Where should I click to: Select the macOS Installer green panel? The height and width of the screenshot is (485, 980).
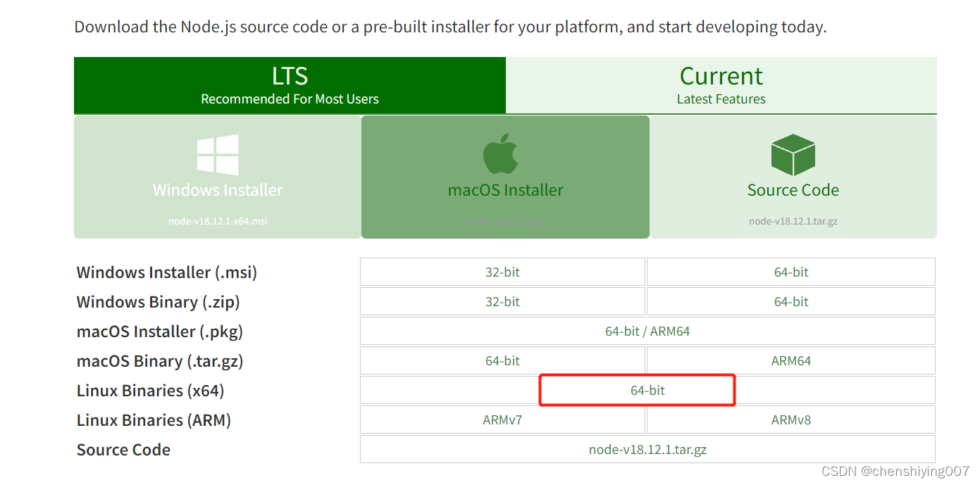504,177
